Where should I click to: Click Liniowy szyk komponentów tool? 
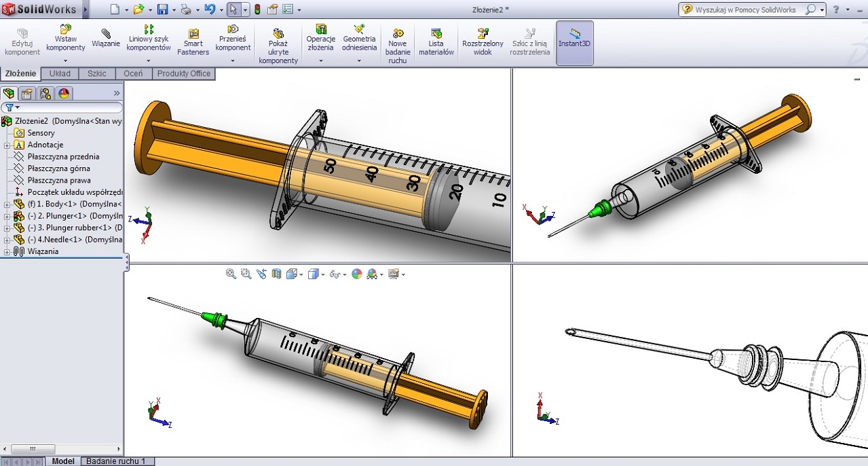[x=149, y=39]
